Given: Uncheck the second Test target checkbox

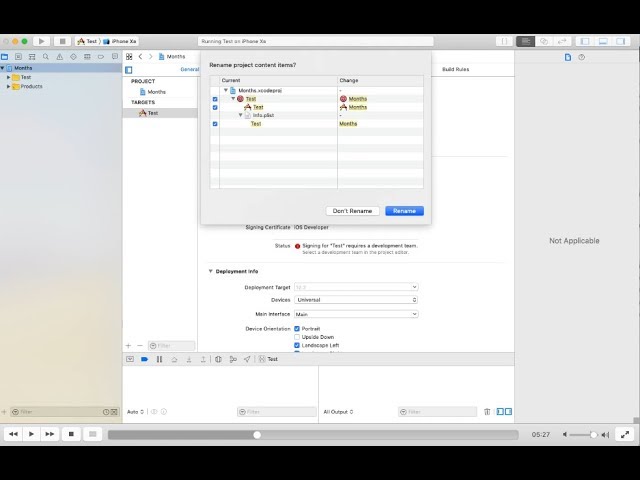Looking at the screenshot, I should pyautogui.click(x=215, y=107).
